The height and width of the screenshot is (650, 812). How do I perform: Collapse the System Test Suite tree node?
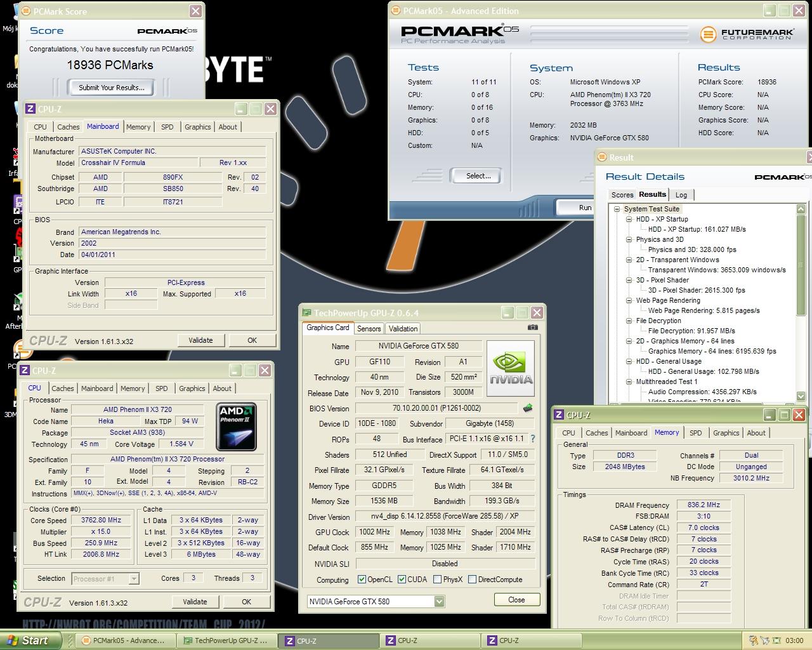click(x=617, y=209)
